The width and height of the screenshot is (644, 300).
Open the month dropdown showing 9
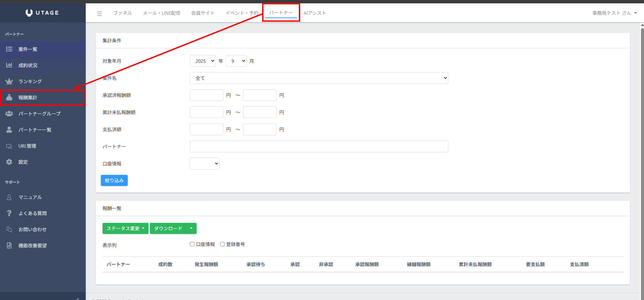pyautogui.click(x=236, y=61)
